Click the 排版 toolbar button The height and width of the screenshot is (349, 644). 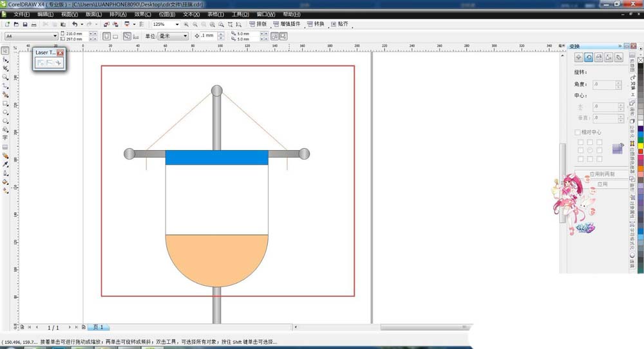click(258, 24)
